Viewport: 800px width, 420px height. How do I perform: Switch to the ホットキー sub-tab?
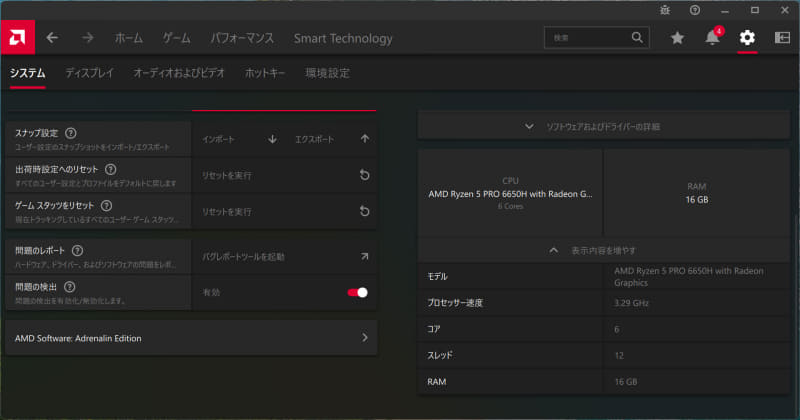(x=265, y=73)
